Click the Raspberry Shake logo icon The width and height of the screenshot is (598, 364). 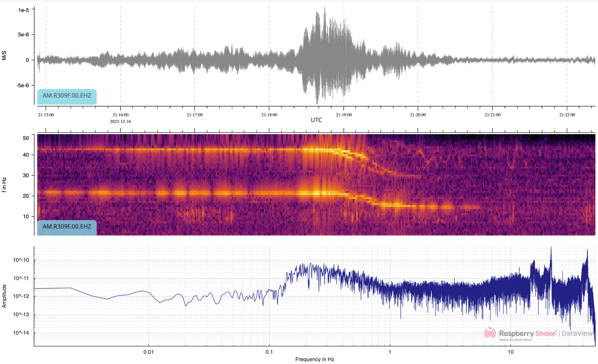pyautogui.click(x=490, y=333)
